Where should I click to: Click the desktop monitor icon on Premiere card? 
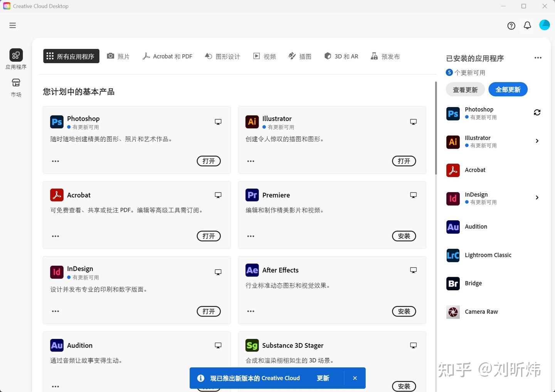[x=413, y=195]
